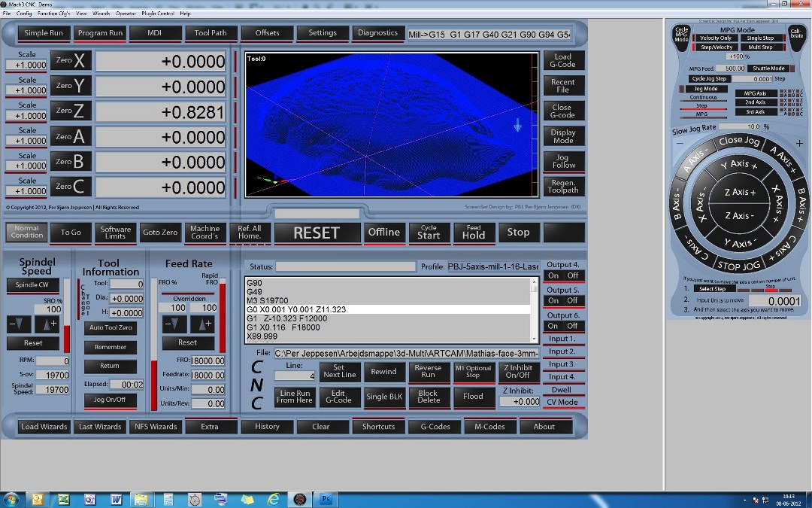Jog C Axis - on outer ring
The height and width of the screenshot is (508, 812).
tap(696, 249)
